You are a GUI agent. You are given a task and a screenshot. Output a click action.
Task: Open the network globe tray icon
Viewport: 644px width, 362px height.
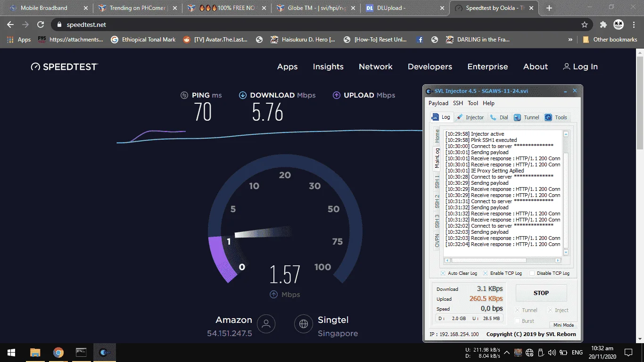pyautogui.click(x=529, y=353)
